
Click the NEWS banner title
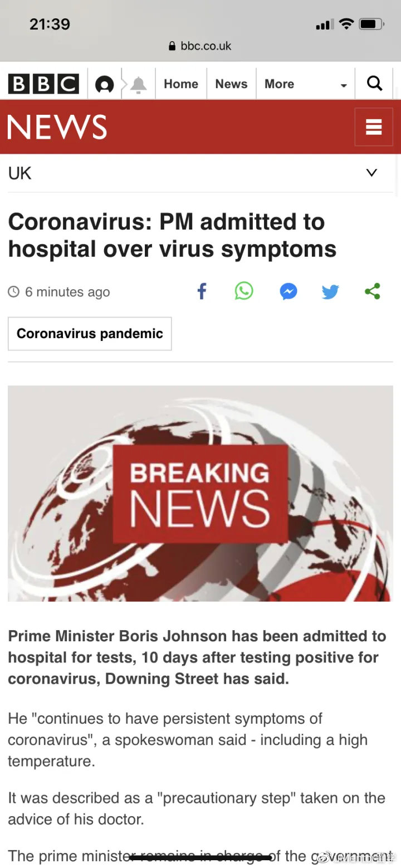[x=57, y=127]
